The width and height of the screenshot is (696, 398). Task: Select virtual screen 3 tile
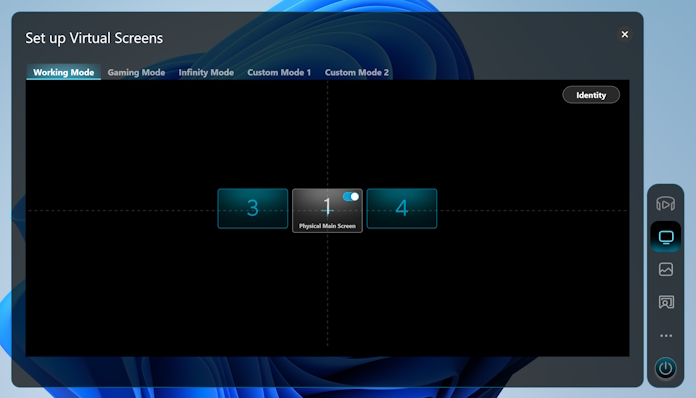click(253, 209)
